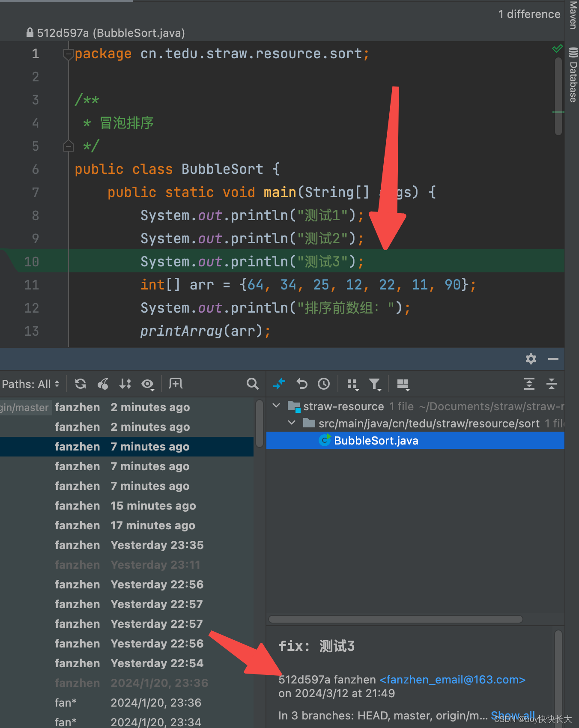Collapse the straw-resource tree node
Image resolution: width=579 pixels, height=728 pixels.
point(276,406)
